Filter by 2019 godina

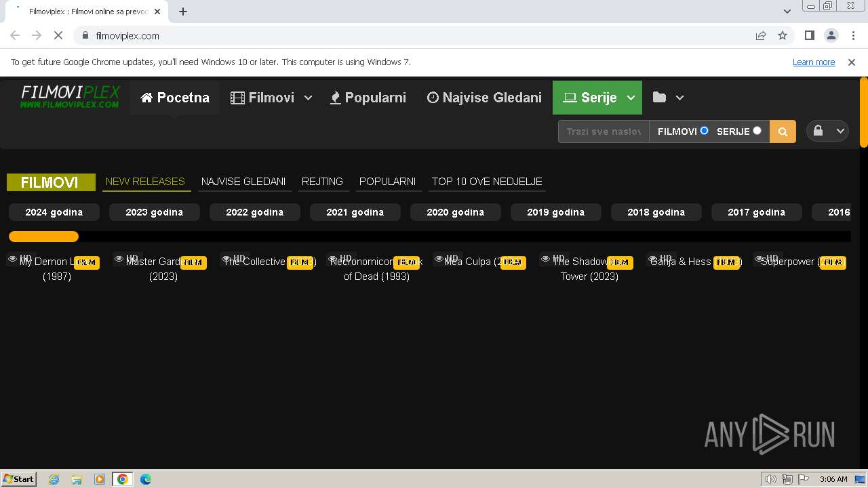click(556, 212)
